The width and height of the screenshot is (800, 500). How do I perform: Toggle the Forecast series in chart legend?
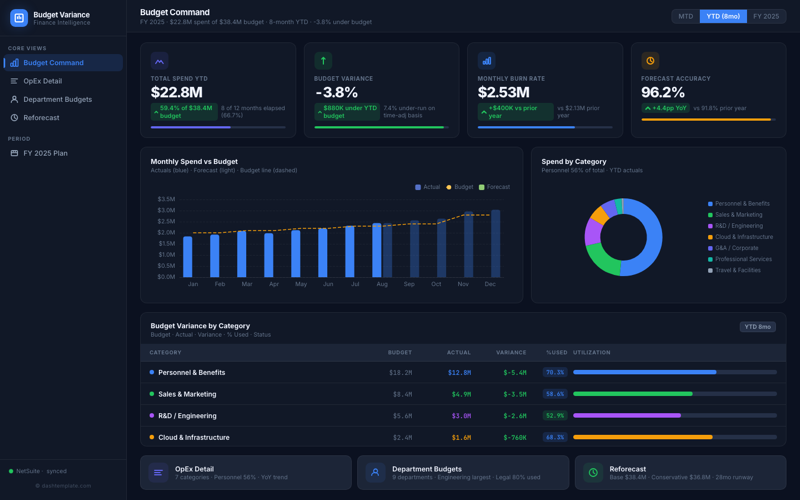494,187
